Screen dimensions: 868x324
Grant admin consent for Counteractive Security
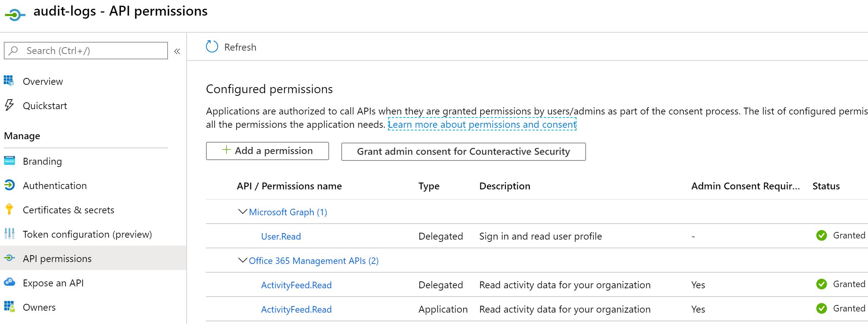(x=463, y=152)
